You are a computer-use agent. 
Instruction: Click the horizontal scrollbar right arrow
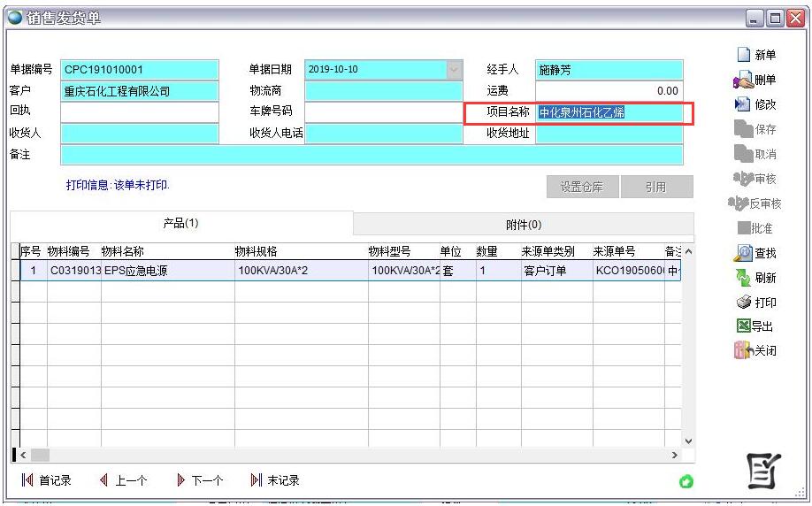click(x=675, y=455)
